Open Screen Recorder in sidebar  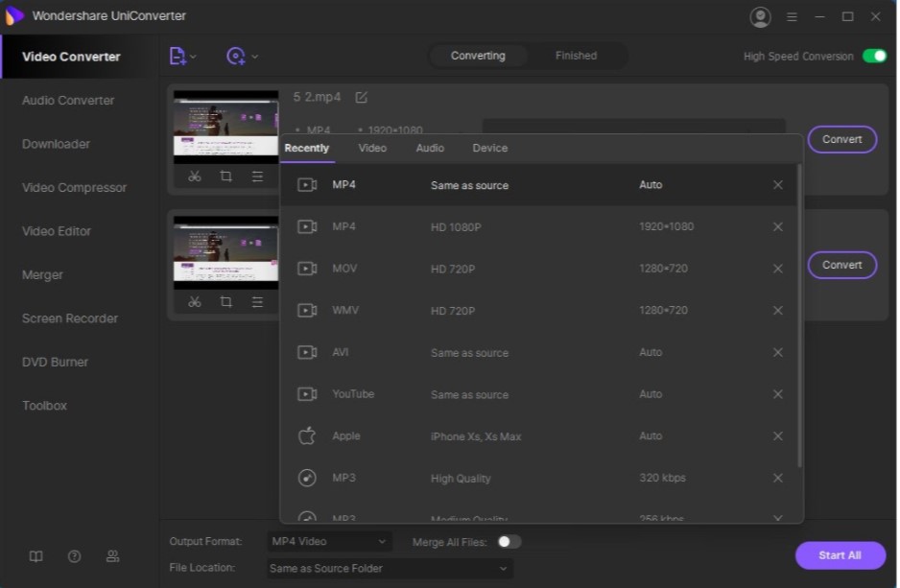69,318
